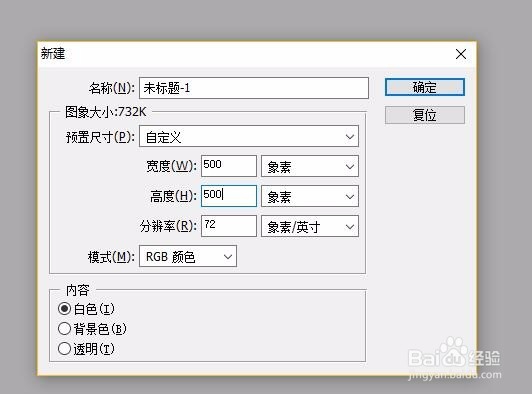Close the 新建 dialog
The height and width of the screenshot is (394, 532).
click(461, 54)
